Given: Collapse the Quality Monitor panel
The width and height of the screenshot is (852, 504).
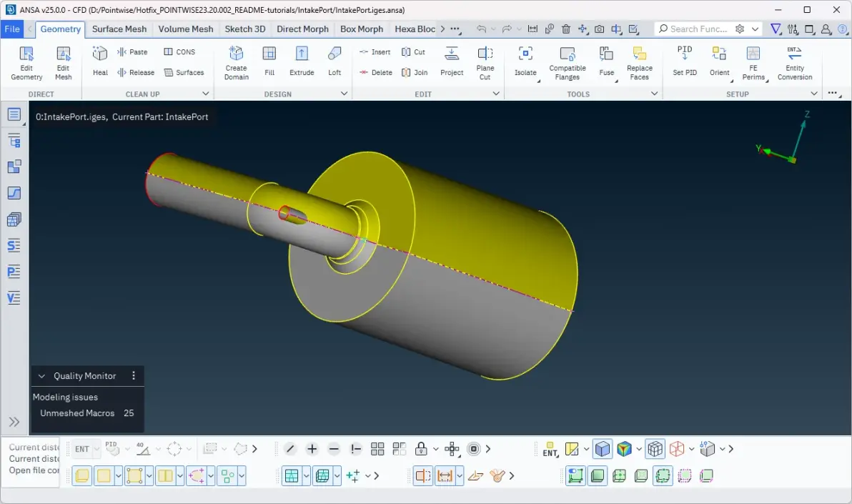Looking at the screenshot, I should click(42, 376).
